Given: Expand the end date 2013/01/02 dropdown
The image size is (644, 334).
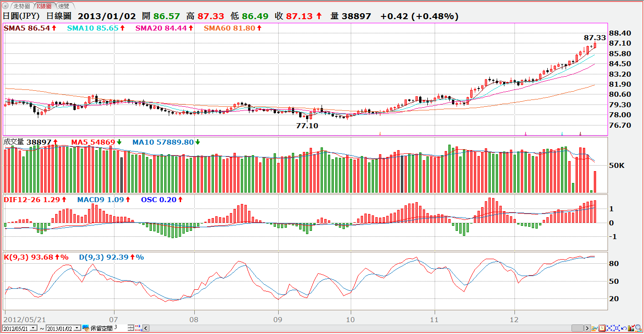Looking at the screenshot, I should pos(77,328).
